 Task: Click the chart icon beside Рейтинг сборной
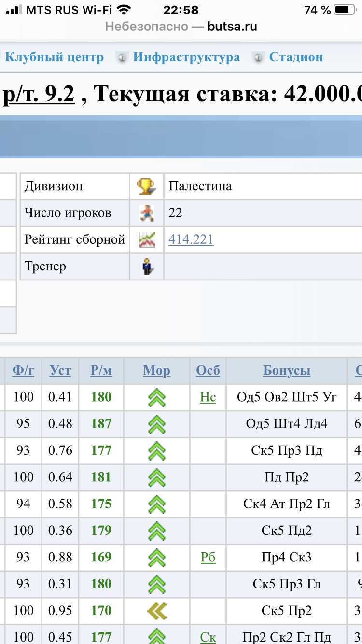click(x=146, y=239)
